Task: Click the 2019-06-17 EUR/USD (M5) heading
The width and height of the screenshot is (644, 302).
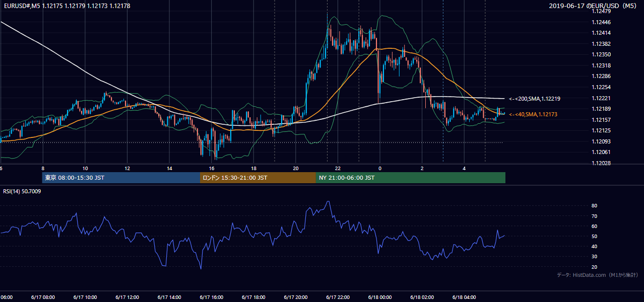Action: pos(593,6)
